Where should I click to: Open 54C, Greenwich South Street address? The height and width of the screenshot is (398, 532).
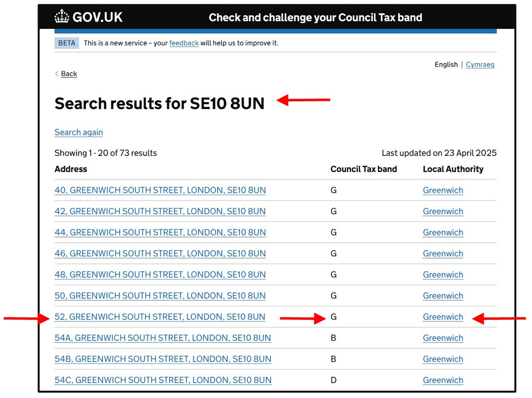[163, 380]
